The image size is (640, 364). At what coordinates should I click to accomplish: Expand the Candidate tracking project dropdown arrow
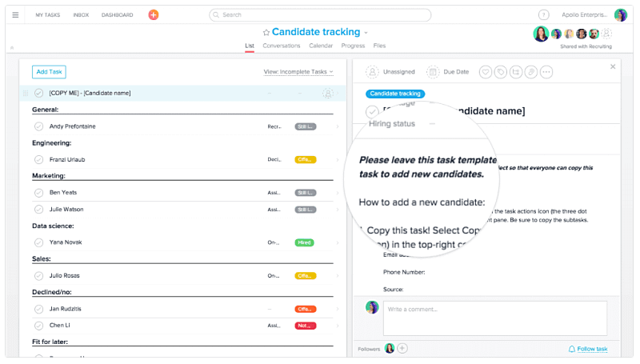click(x=366, y=33)
